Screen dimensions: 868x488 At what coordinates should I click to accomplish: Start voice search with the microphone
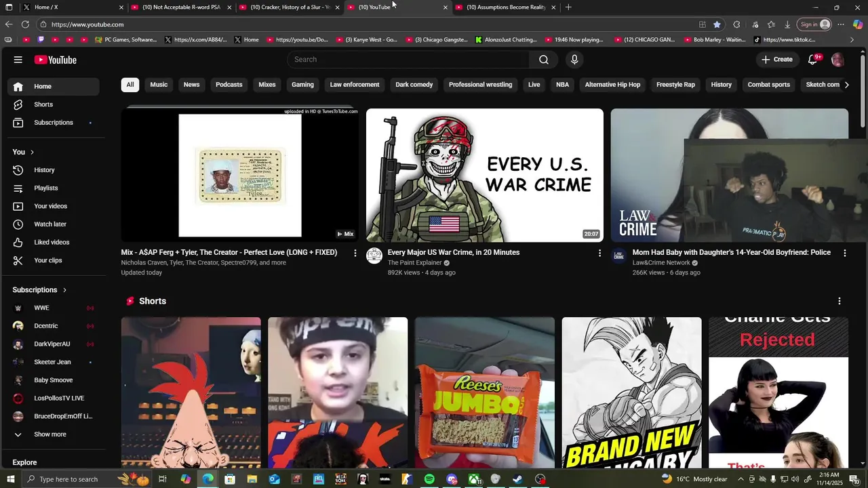(x=574, y=60)
